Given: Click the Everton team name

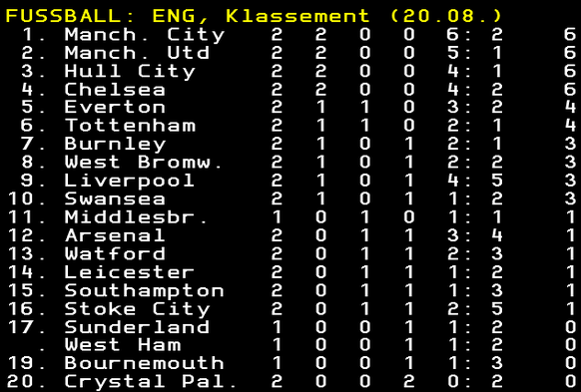Looking at the screenshot, I should coord(115,108).
